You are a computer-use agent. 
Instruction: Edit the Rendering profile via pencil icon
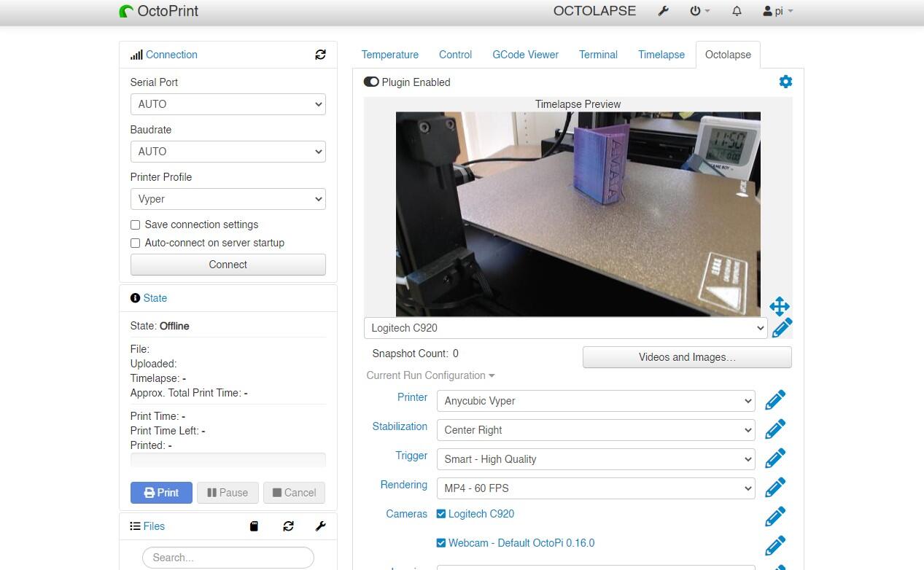[774, 488]
